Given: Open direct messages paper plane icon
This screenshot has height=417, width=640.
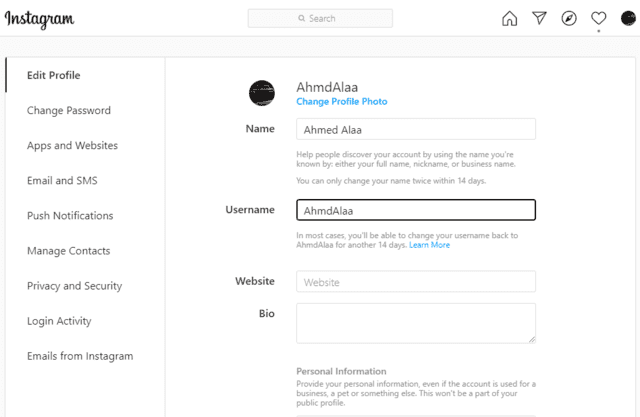Looking at the screenshot, I should pos(539,18).
